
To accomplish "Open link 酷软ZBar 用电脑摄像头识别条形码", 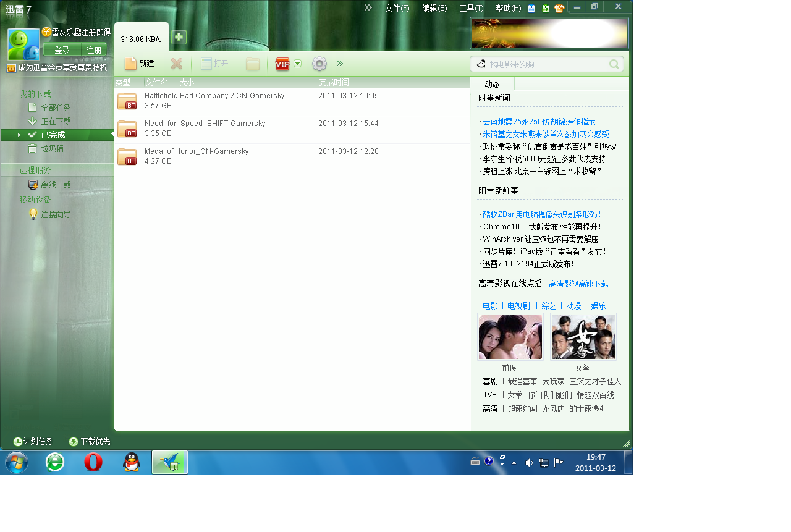I will (x=541, y=214).
